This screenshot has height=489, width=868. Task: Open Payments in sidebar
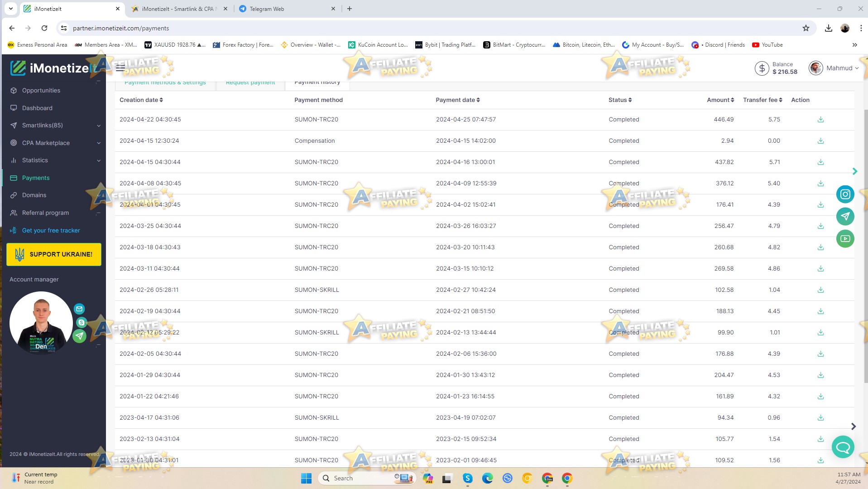pyautogui.click(x=36, y=178)
